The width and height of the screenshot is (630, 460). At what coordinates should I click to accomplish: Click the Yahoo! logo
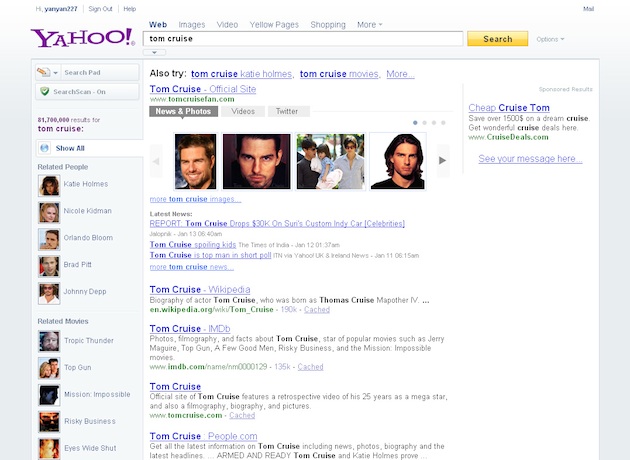pos(82,38)
